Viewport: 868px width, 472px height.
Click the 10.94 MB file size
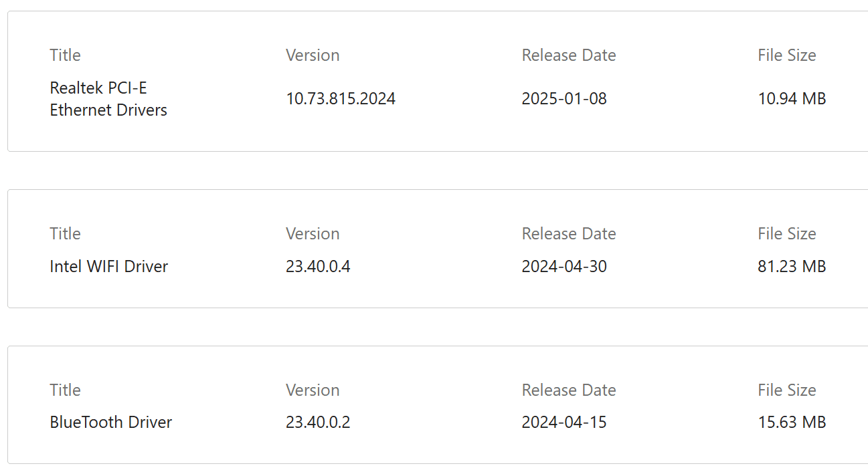(x=792, y=99)
